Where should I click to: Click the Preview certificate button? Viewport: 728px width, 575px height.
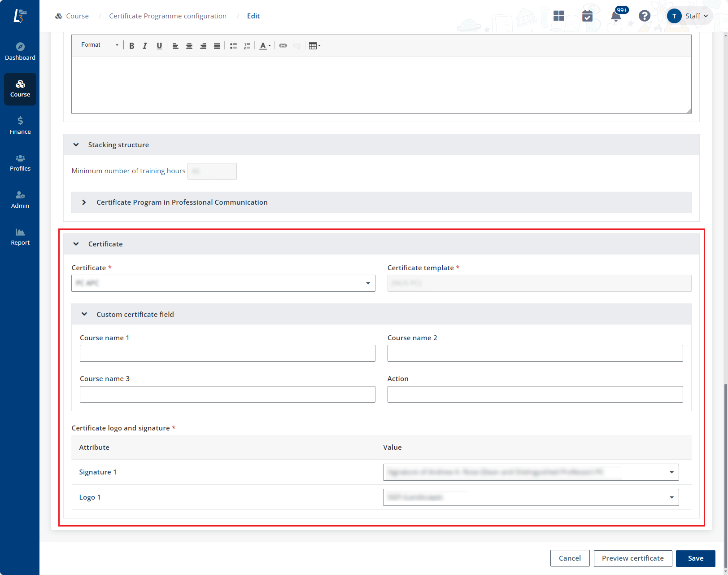coord(632,558)
